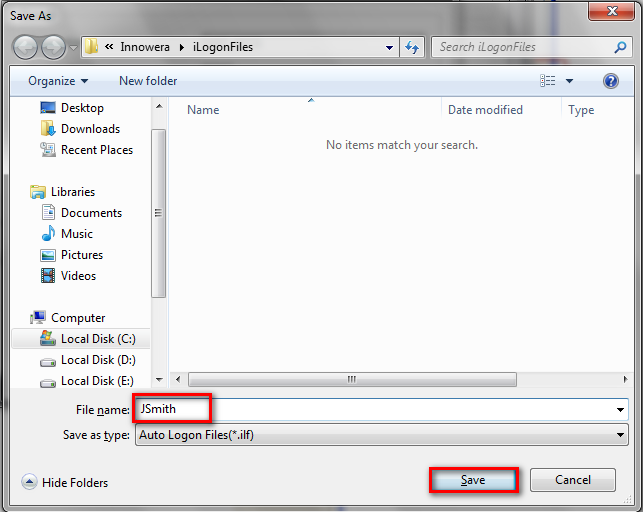The image size is (643, 512).
Task: Click the Refresh button beside address bar
Action: coord(412,47)
